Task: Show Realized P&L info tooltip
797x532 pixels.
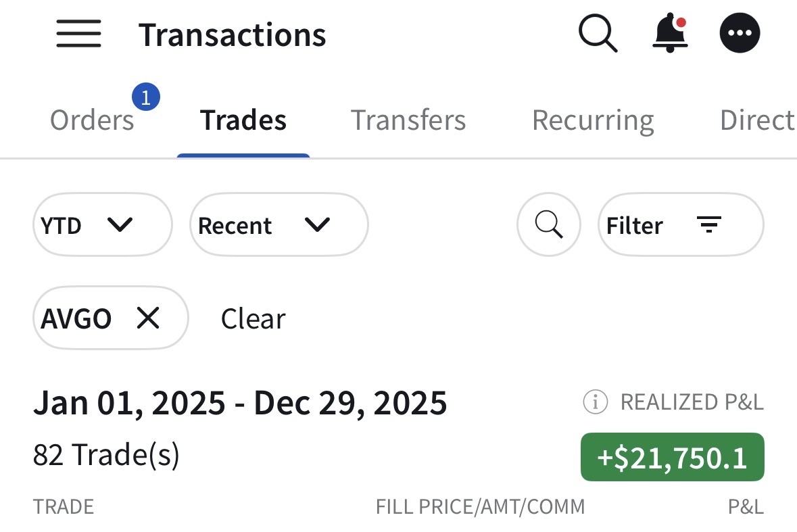Action: (x=595, y=402)
